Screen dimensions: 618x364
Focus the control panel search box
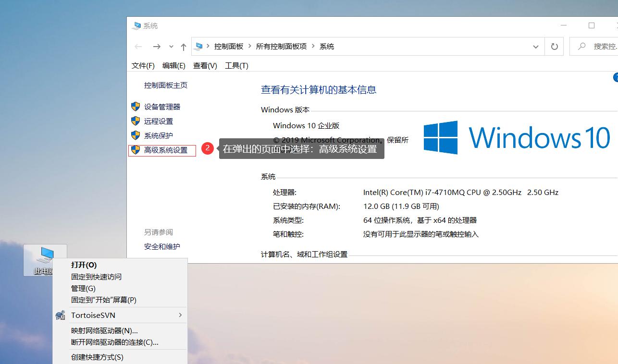click(594, 47)
